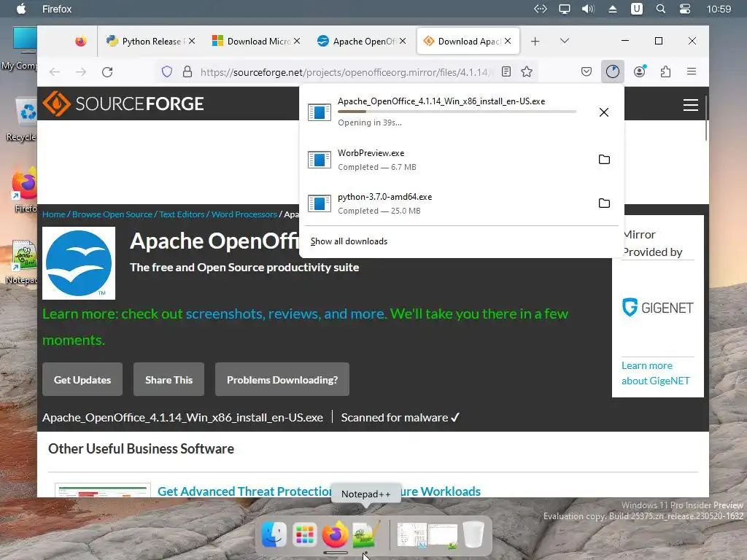This screenshot has width=747, height=560.
Task: Click the Get Updates button
Action: (x=82, y=379)
